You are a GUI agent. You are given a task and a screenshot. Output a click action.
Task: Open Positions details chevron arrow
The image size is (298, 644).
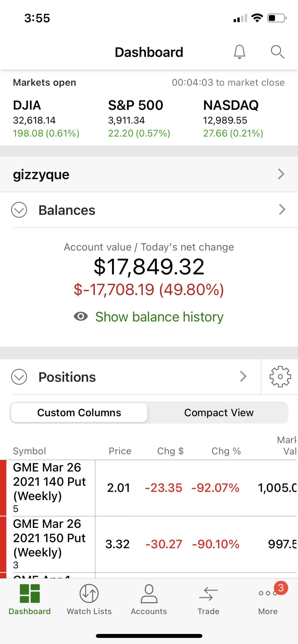click(x=243, y=376)
